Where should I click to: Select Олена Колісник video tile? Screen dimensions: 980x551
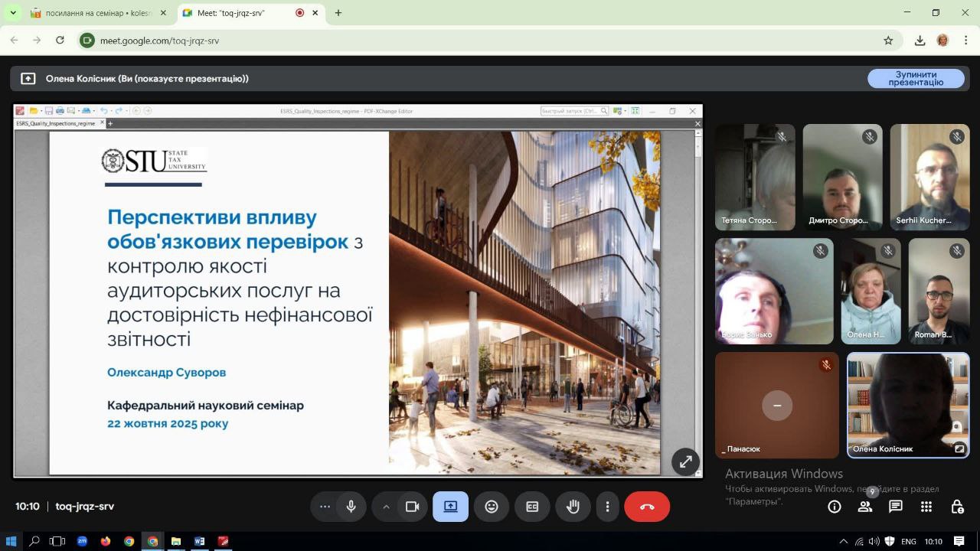click(908, 405)
